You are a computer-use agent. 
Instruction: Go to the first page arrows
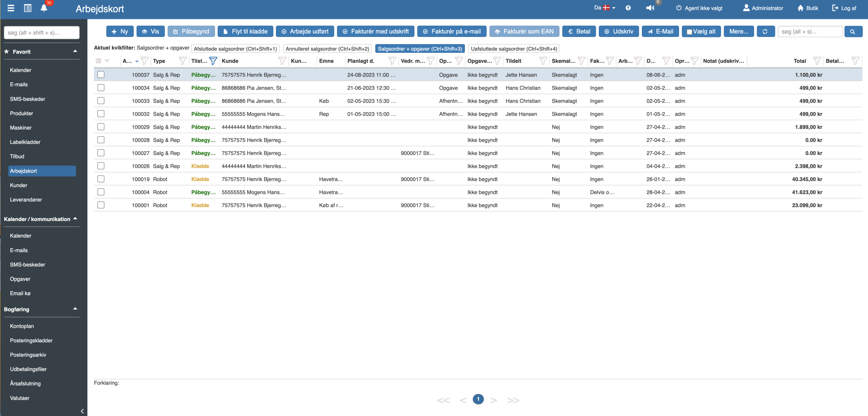[x=443, y=400]
